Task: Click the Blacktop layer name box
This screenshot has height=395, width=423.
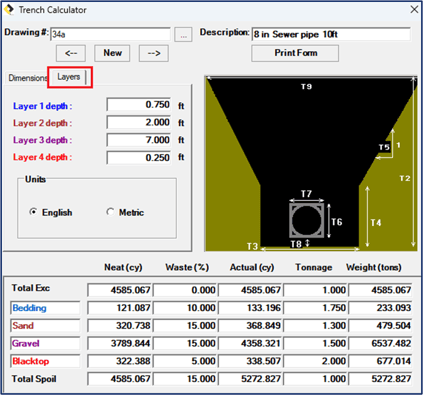Action: click(45, 361)
